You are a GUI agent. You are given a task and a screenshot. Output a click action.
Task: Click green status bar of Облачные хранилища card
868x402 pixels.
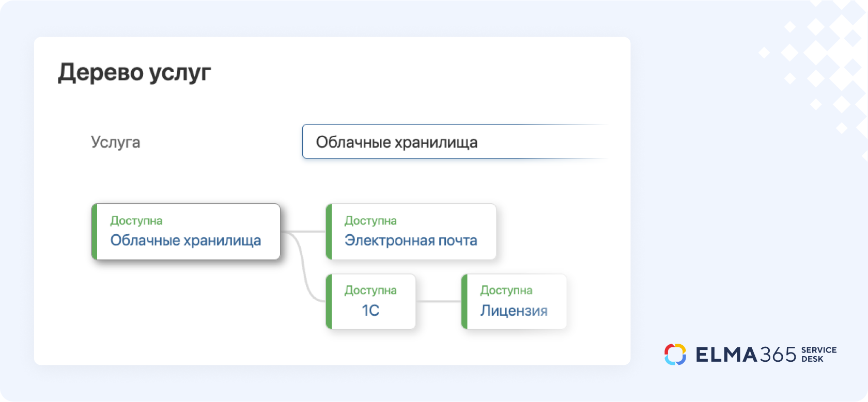pos(95,232)
